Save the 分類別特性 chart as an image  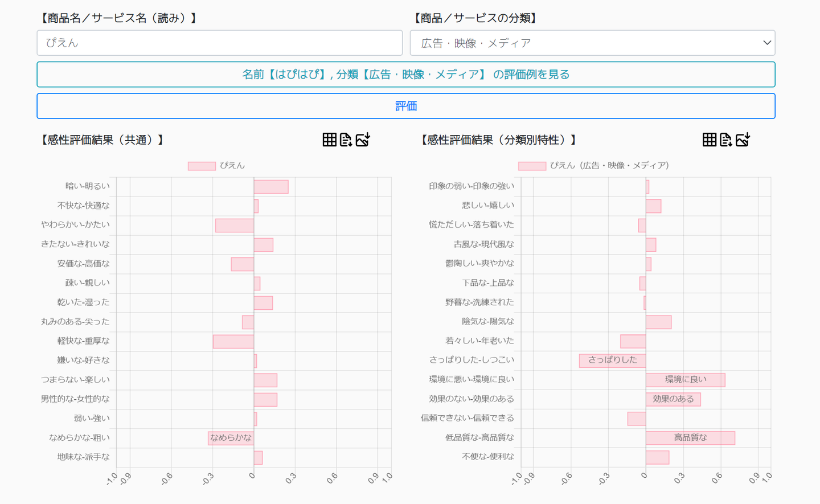coord(743,140)
